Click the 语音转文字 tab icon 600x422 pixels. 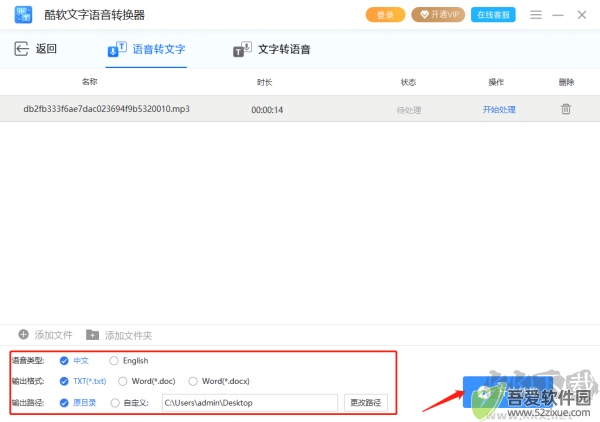pyautogui.click(x=117, y=49)
